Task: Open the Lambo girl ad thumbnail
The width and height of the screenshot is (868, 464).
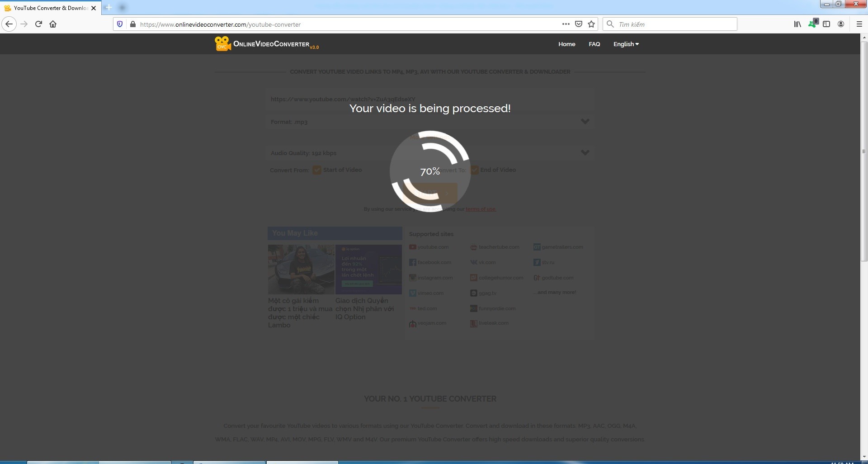Action: [x=301, y=270]
